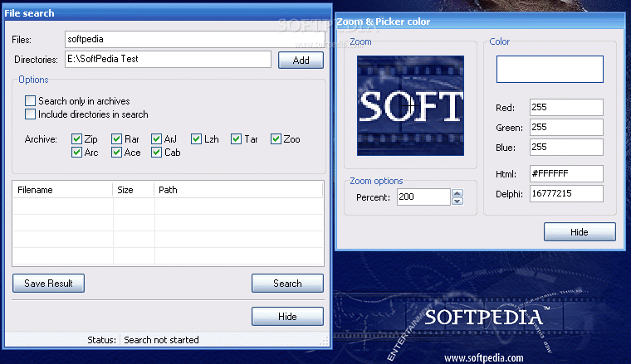Click the zoom Percent value field

click(x=423, y=197)
